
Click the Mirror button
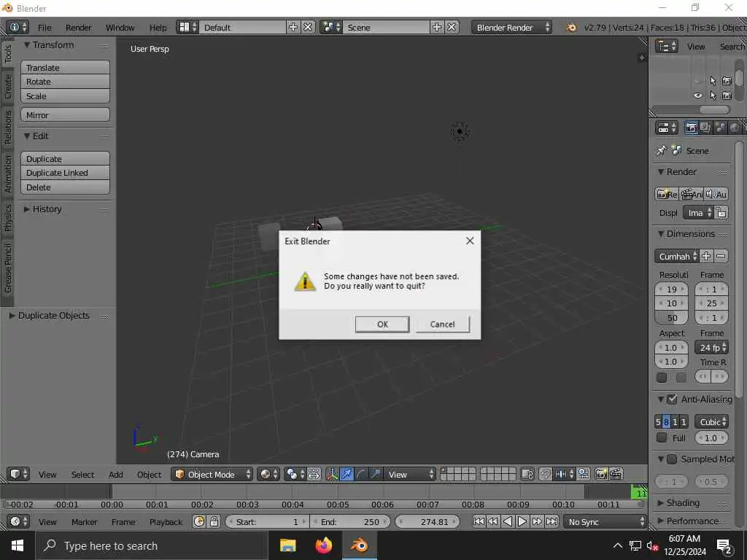pos(65,114)
